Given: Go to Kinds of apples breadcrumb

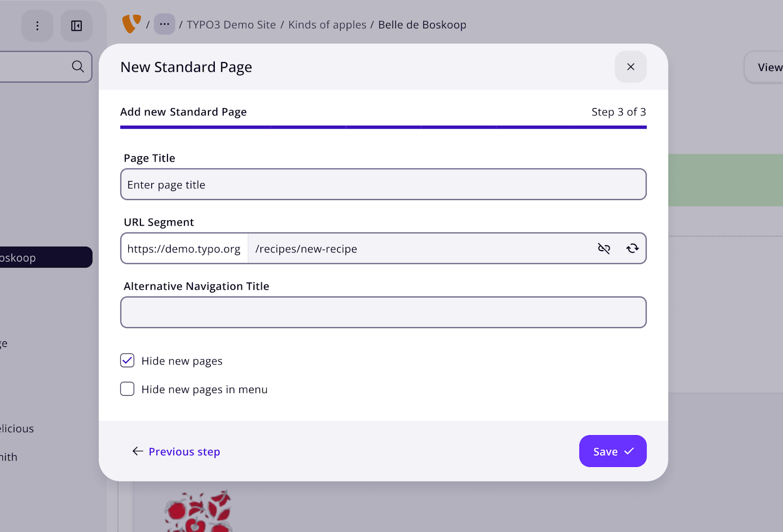Looking at the screenshot, I should 327,25.
